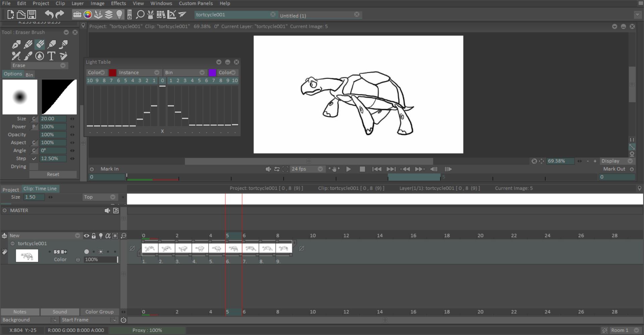This screenshot has width=644, height=335.
Task: Open the Custom Panels menu
Action: coord(196,3)
